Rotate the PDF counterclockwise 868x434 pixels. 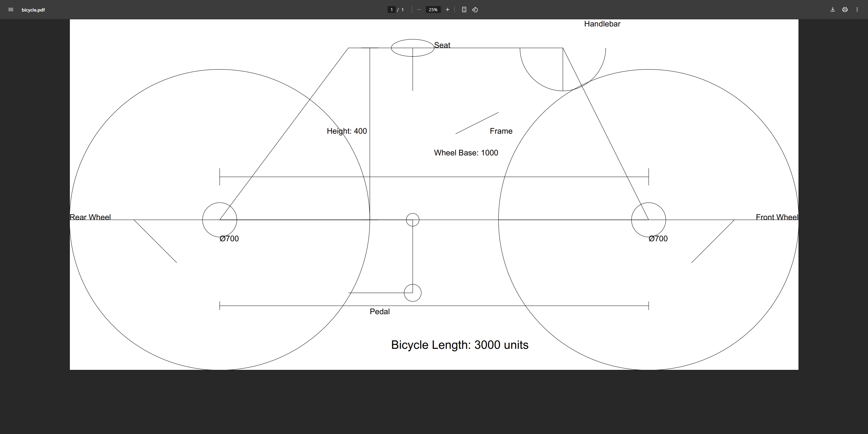coord(475,10)
